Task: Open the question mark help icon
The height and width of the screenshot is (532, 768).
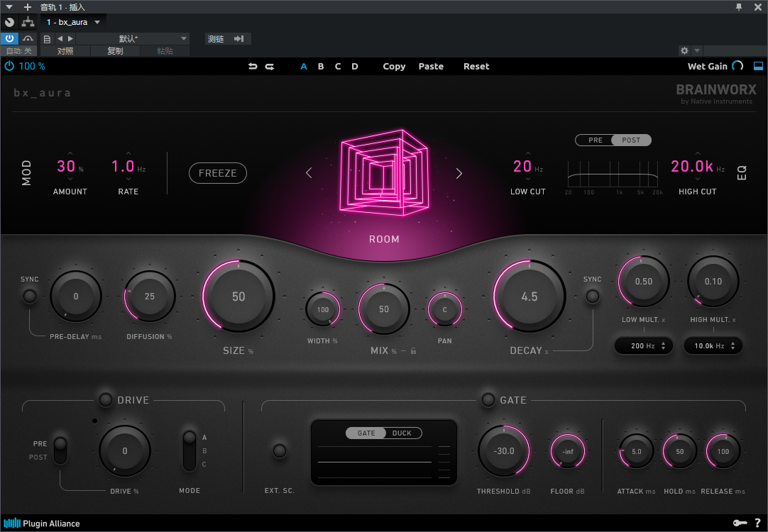Action: click(758, 523)
